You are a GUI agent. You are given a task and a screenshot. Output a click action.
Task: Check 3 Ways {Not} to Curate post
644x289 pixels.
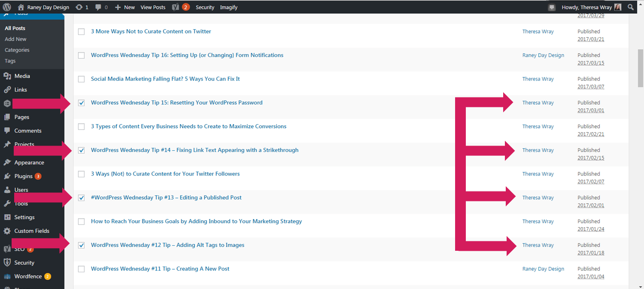pos(82,174)
